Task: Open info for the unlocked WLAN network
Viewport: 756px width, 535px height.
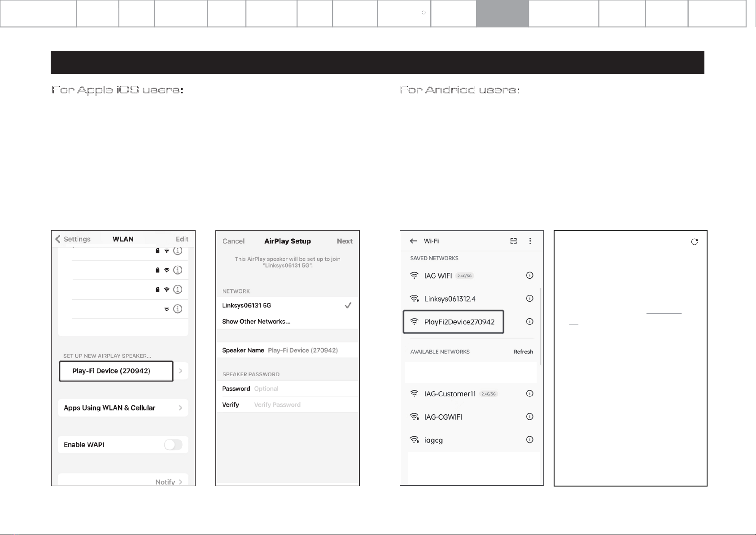Action: pos(178,309)
